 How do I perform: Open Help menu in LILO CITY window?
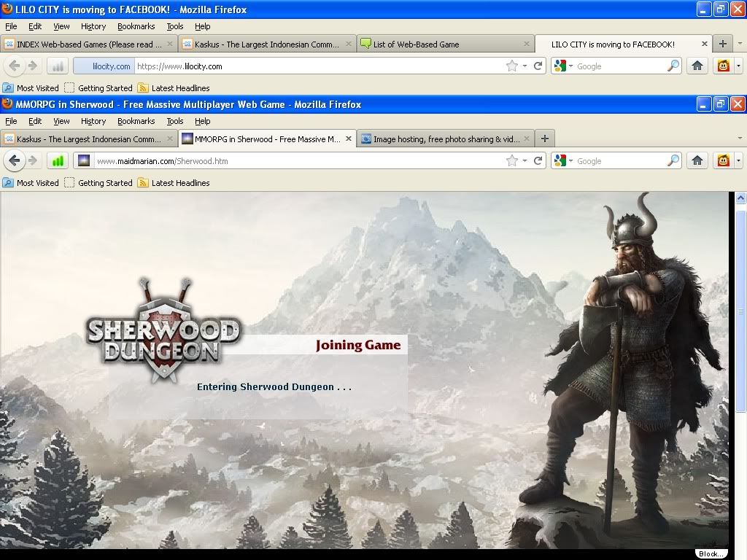click(x=203, y=26)
